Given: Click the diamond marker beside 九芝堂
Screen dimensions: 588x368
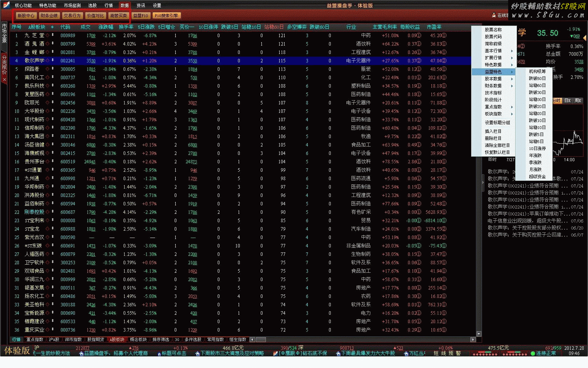Looking at the screenshot, I should point(47,35).
